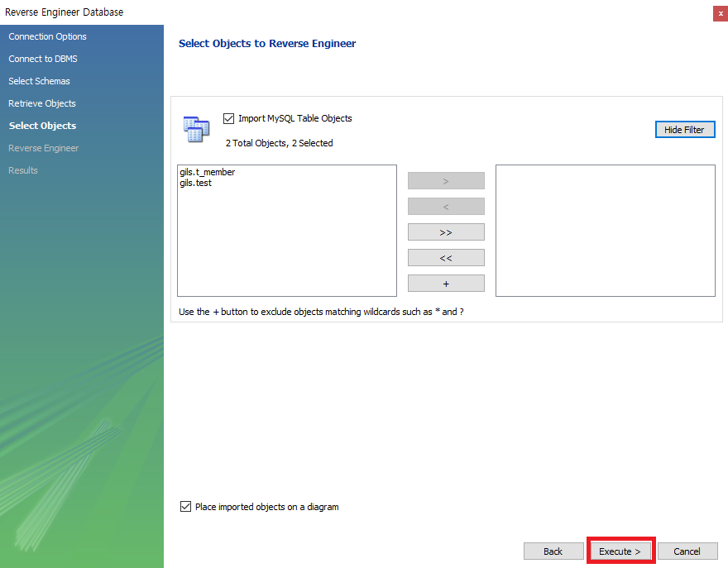Close the Reverse Engineer Database window

(720, 13)
